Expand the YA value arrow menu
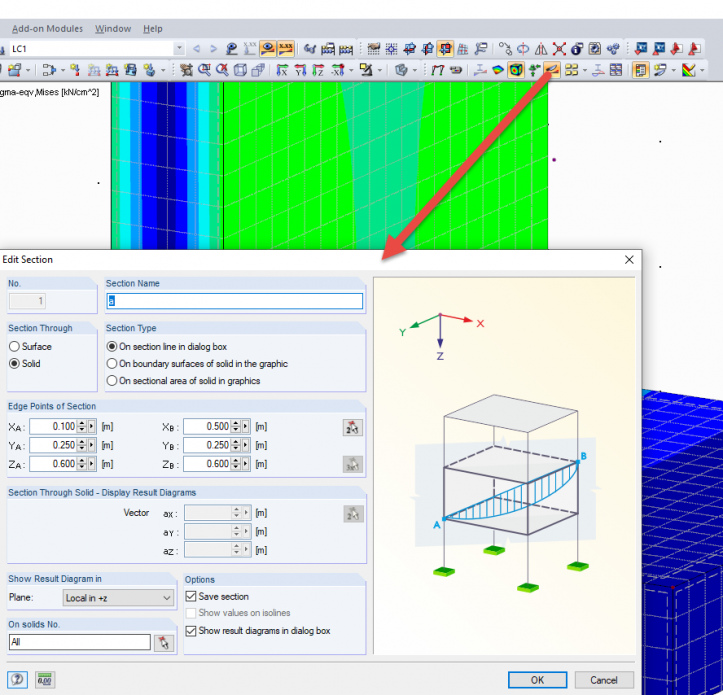The height and width of the screenshot is (695, 723). 91,445
